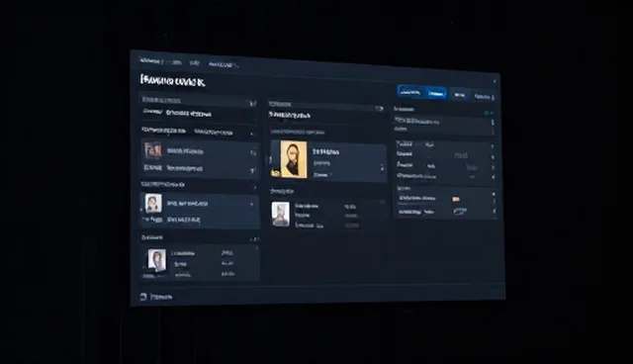
Task: Open the yellow-background portrait thumbnail
Action: coord(294,159)
